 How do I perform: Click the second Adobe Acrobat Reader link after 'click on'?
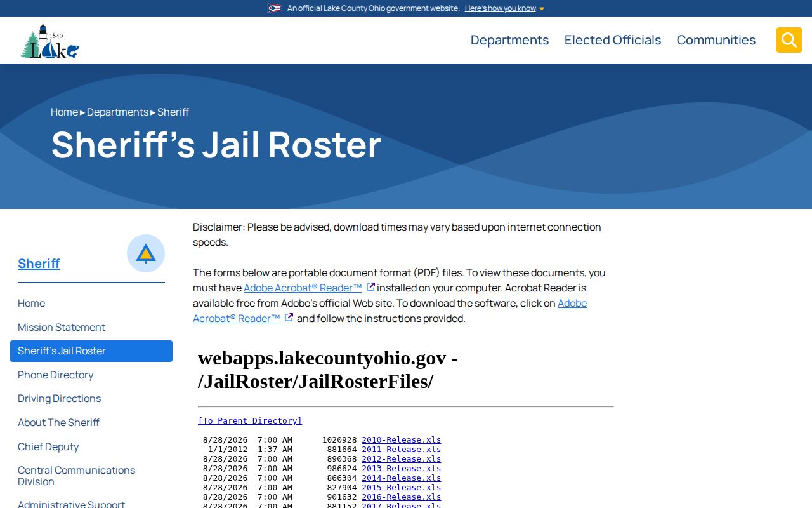coord(390,311)
